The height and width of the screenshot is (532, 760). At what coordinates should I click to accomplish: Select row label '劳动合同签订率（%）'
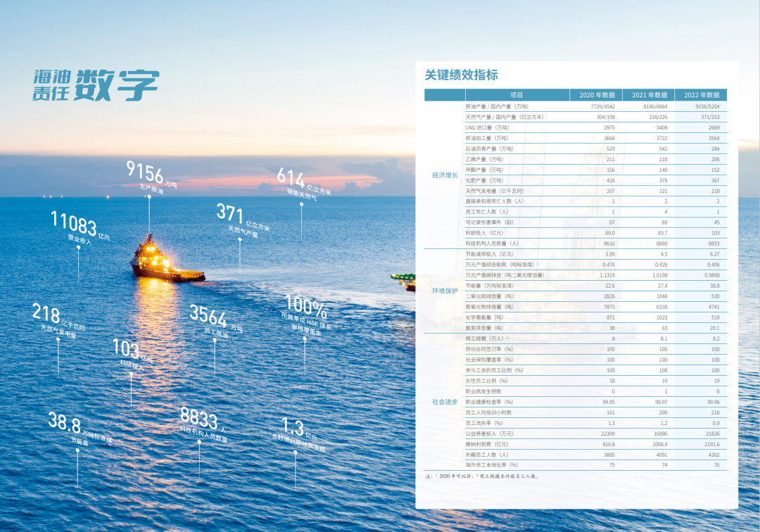[x=489, y=349]
